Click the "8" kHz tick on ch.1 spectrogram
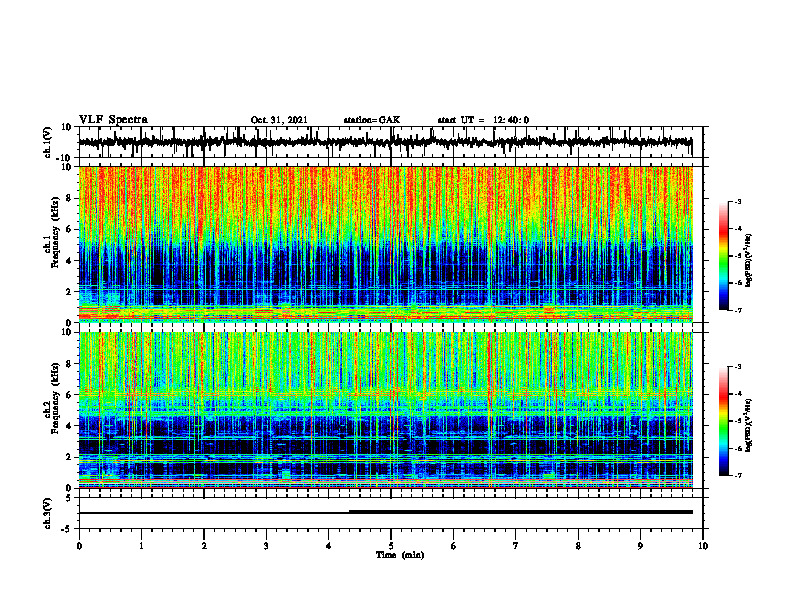This screenshot has width=792, height=612. click(x=69, y=198)
